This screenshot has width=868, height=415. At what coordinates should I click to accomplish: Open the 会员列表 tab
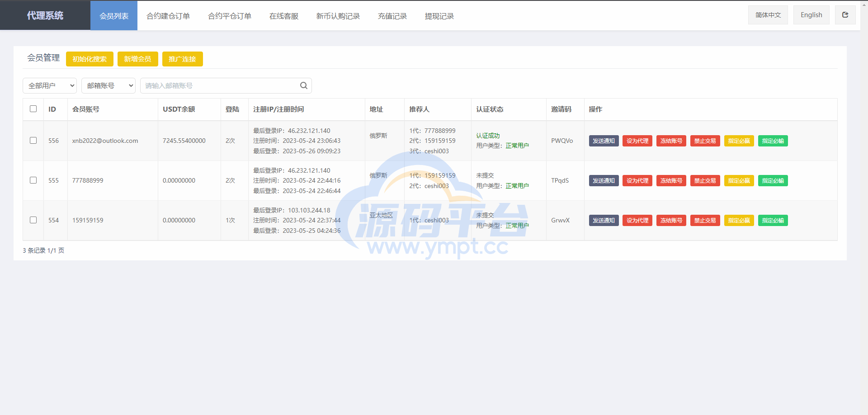tap(114, 16)
